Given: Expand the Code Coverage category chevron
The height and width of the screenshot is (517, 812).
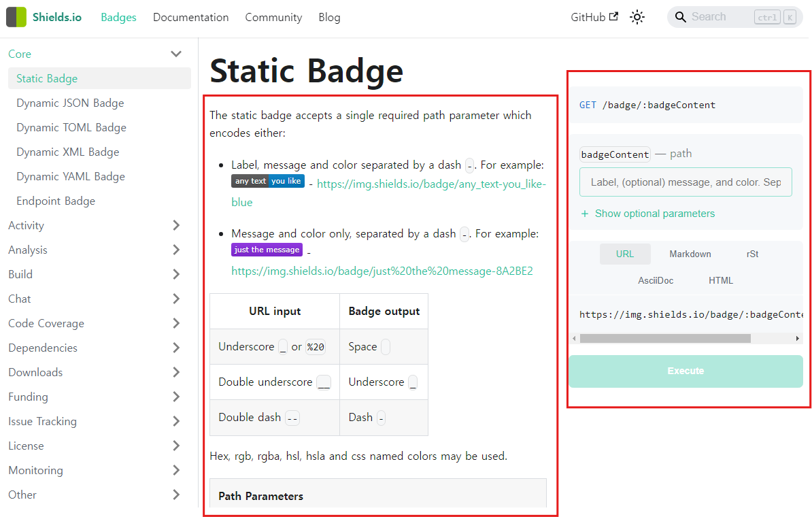Looking at the screenshot, I should 176,323.
